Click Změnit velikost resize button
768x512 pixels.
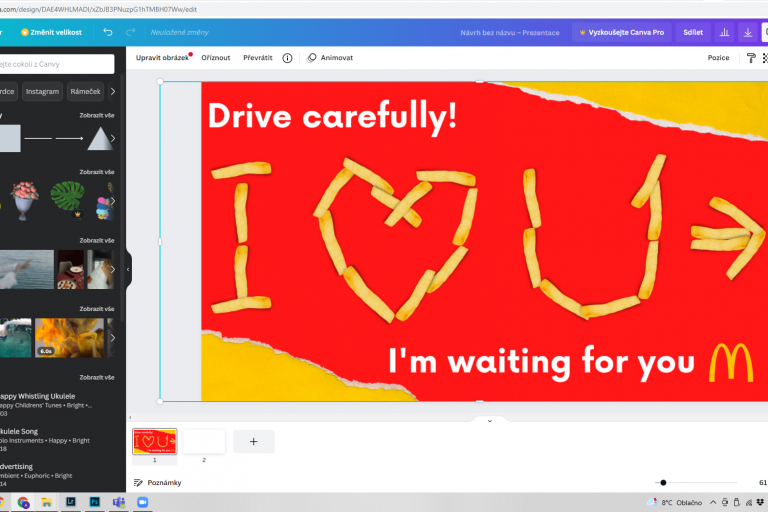click(51, 32)
